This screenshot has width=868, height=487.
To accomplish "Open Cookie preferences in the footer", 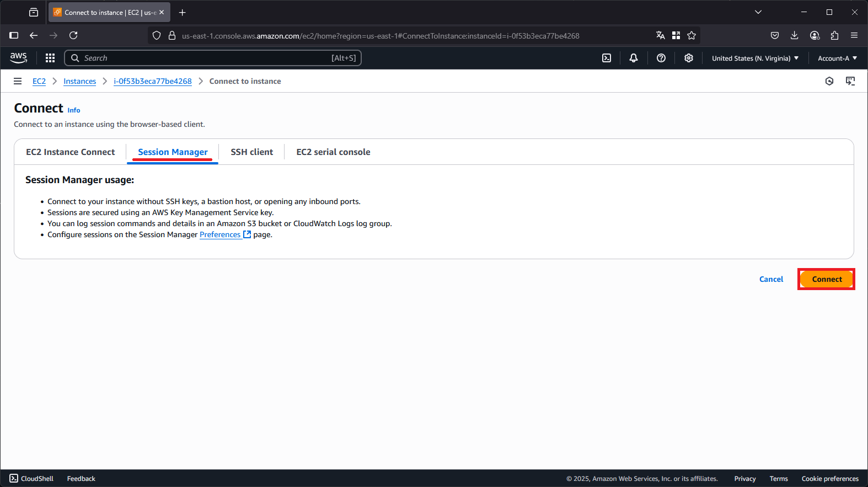I will 830,479.
